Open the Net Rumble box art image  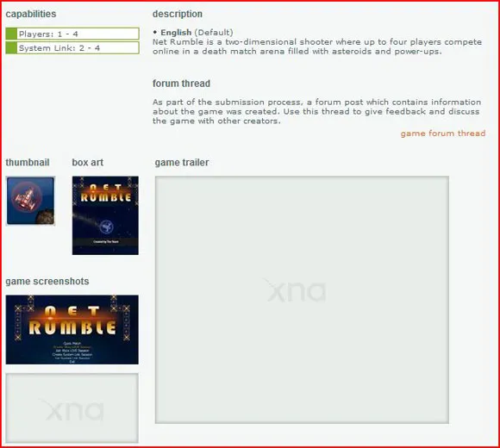tap(105, 215)
